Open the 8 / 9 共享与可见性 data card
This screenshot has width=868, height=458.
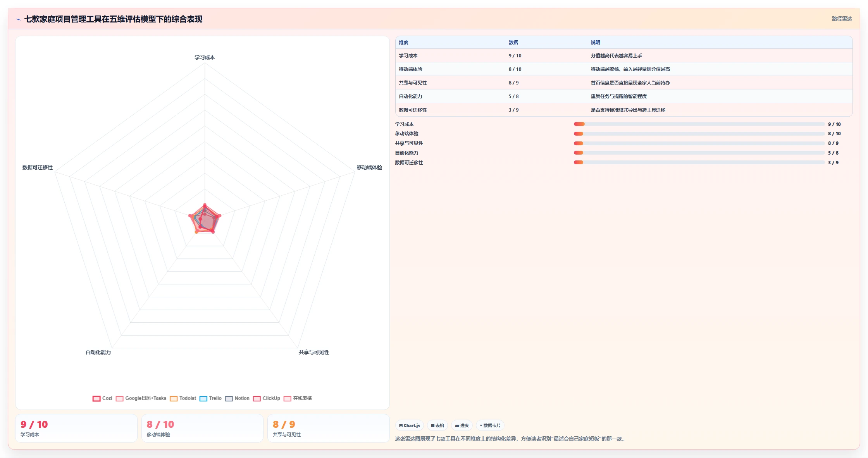328,428
